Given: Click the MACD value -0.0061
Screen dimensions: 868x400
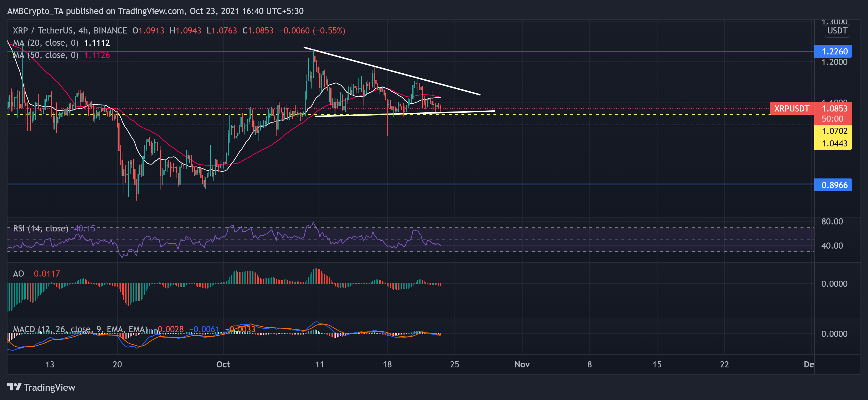Looking at the screenshot, I should point(204,329).
